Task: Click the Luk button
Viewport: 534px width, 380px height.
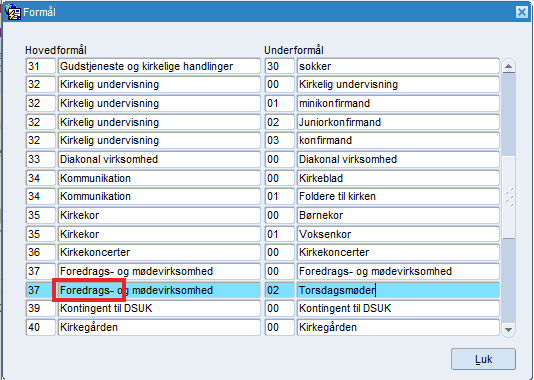Action: (483, 359)
